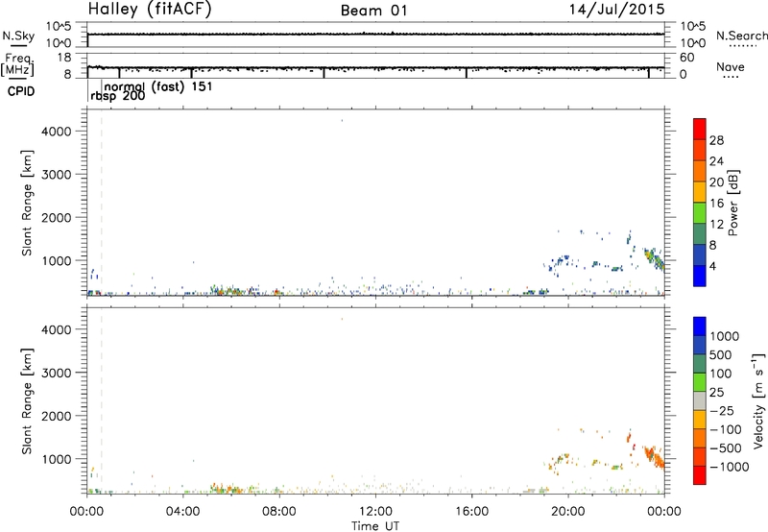Click the 'Nave' legend label
This screenshot has width=768, height=532.
731,66
